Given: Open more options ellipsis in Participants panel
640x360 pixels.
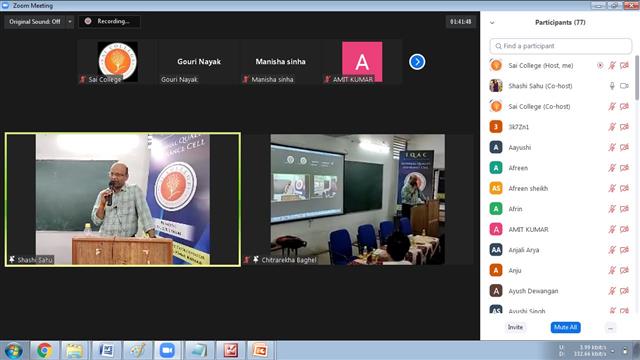Looking at the screenshot, I should 610,328.
